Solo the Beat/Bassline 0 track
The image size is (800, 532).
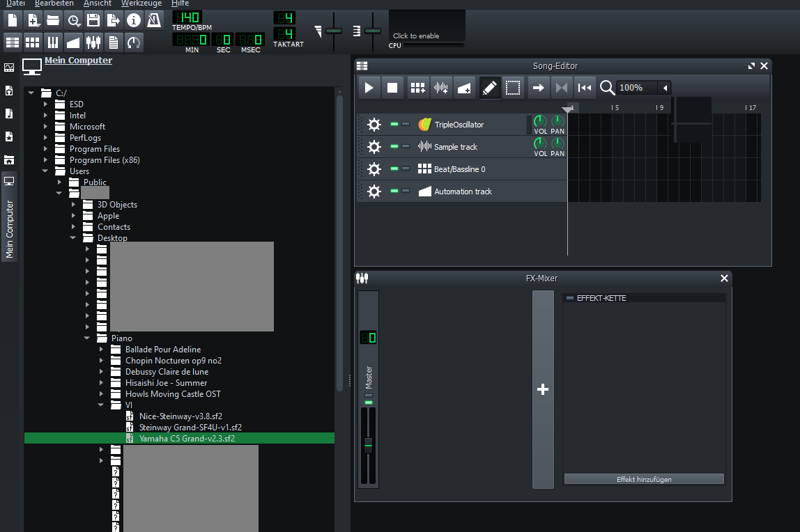[406, 169]
